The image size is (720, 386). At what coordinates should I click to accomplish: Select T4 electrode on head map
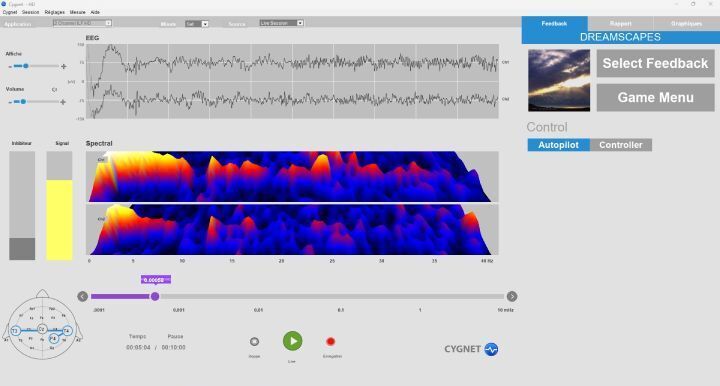click(x=67, y=331)
